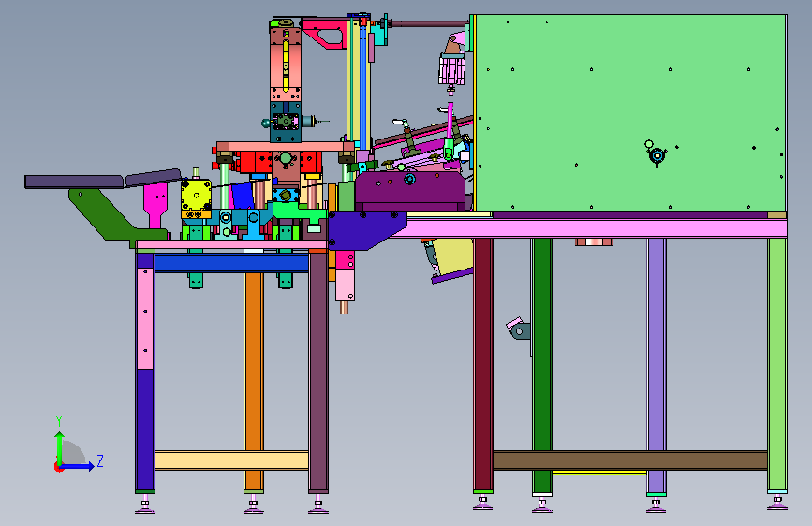This screenshot has width=812, height=526.
Task: Select the brown lower cross bar of right frame
Action: click(629, 460)
